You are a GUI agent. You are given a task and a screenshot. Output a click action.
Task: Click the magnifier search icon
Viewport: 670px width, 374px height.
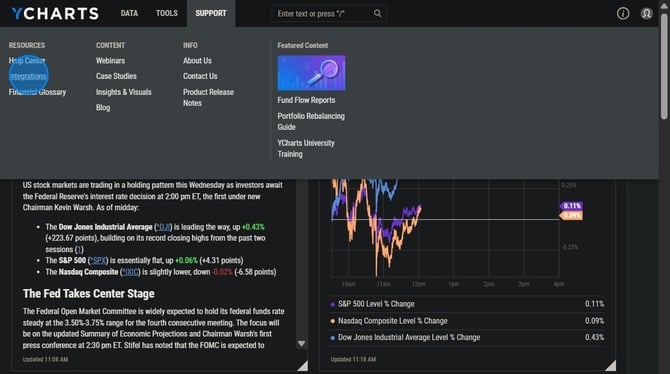378,14
